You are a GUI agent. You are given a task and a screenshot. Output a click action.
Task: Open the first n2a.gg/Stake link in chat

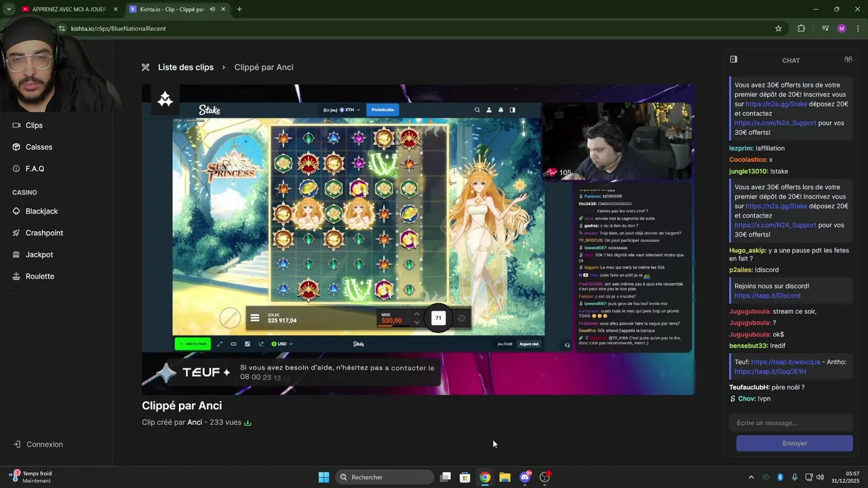pos(776,104)
